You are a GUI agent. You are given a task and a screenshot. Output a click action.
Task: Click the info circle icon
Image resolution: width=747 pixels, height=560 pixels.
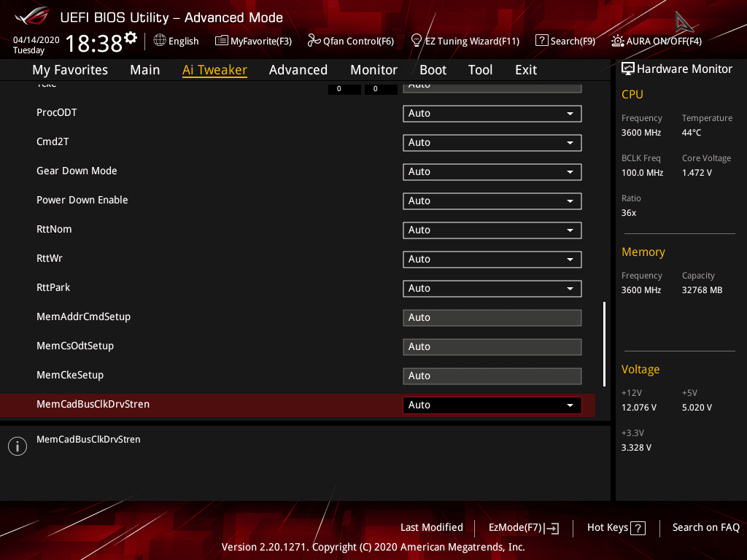pyautogui.click(x=18, y=446)
